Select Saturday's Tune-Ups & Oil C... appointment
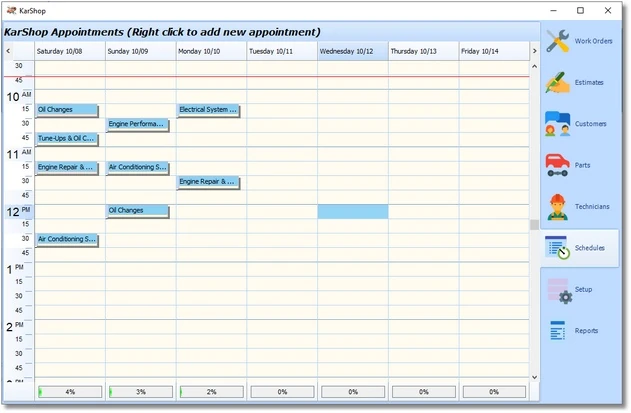Viewport: 631px width, 413px height. 67,139
